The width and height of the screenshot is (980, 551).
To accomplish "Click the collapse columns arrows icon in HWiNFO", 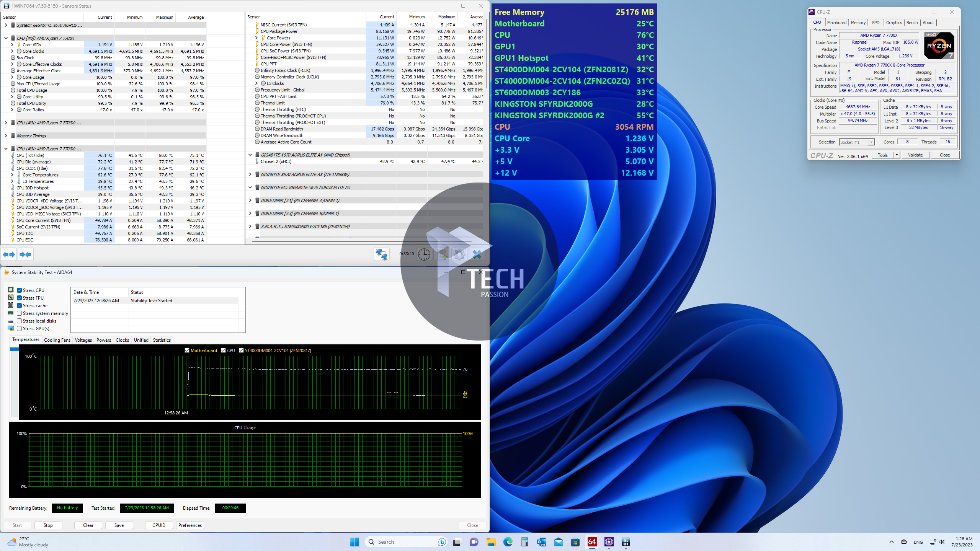I will point(26,254).
